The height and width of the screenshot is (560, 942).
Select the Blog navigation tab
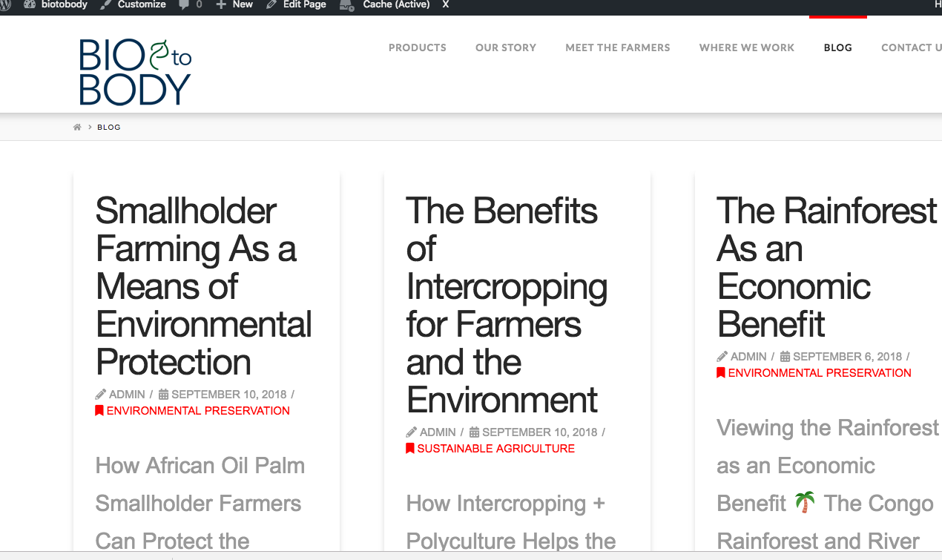point(838,47)
